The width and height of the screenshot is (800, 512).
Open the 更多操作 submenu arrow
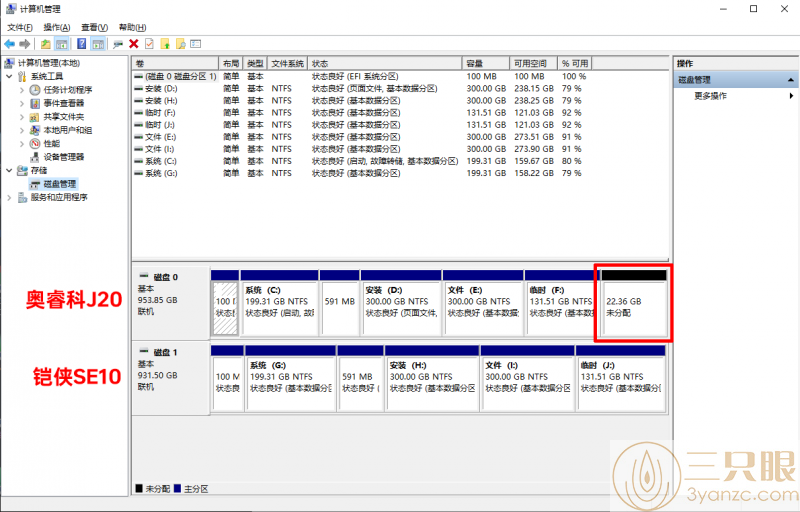coord(791,96)
